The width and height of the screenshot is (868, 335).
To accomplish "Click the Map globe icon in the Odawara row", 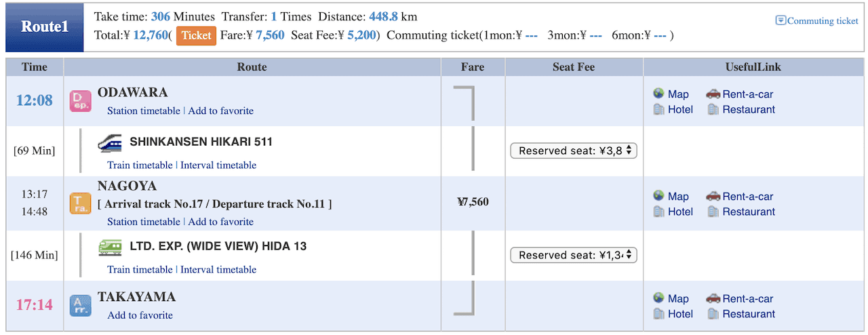I will point(658,94).
